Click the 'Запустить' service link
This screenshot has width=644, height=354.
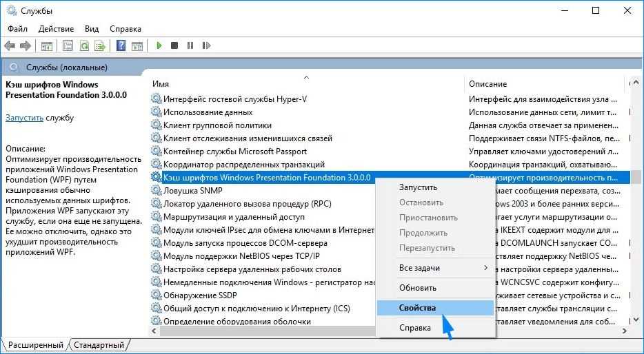pos(24,118)
